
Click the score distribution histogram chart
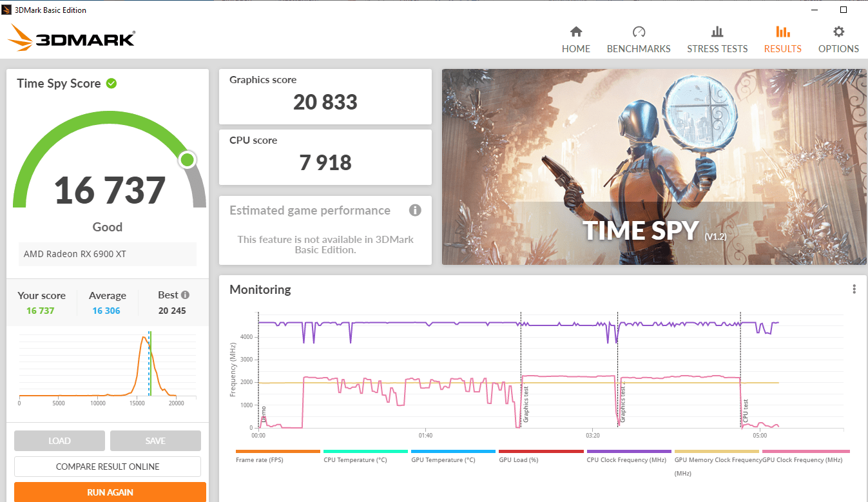pos(108,367)
